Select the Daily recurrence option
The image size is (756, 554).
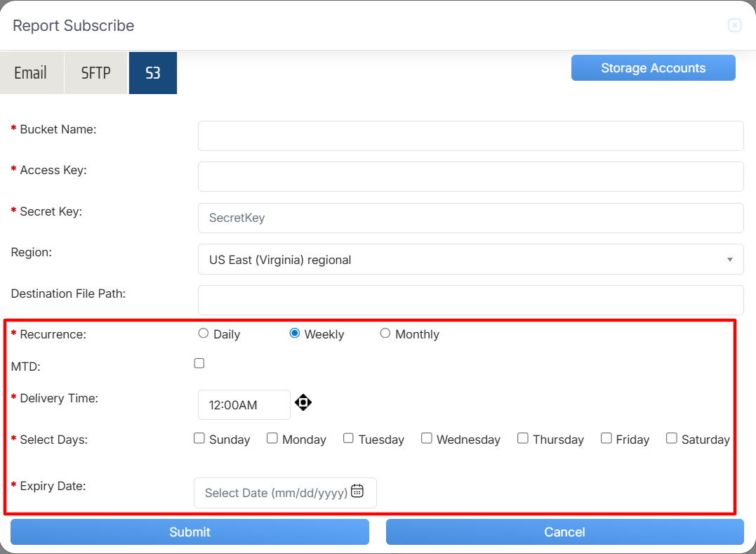[204, 334]
